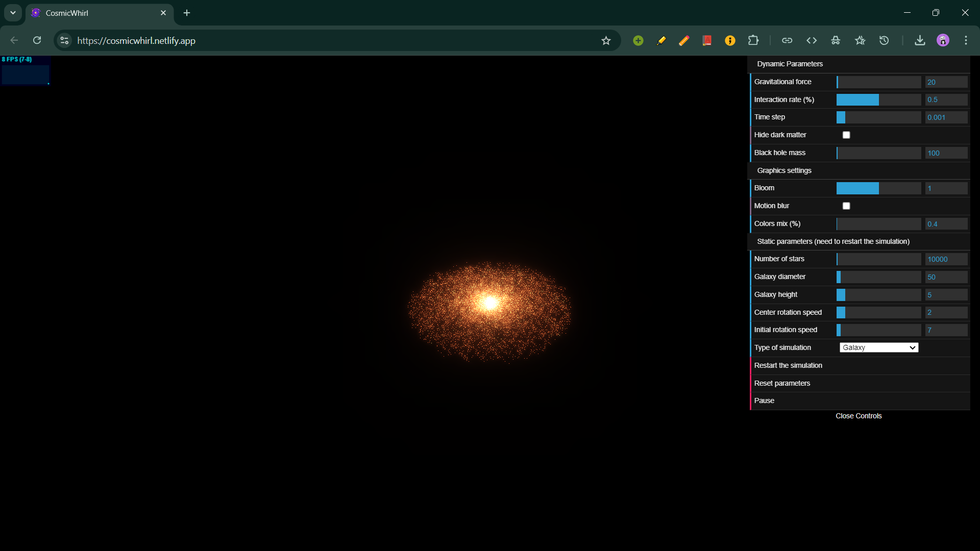This screenshot has height=551, width=980.
Task: Click the glowing galaxy core
Action: [x=490, y=303]
